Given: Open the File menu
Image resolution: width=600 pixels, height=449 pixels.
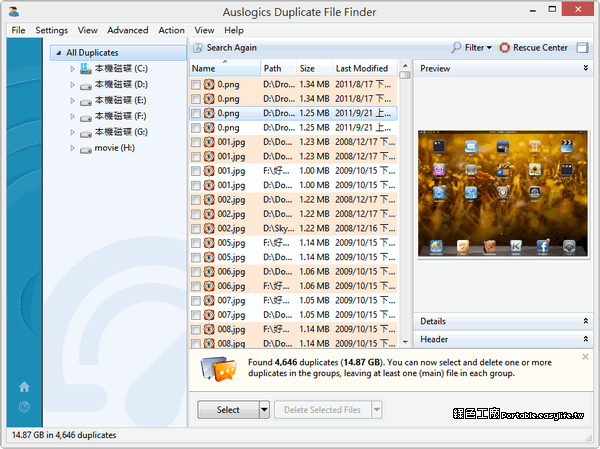Looking at the screenshot, I should (x=18, y=30).
